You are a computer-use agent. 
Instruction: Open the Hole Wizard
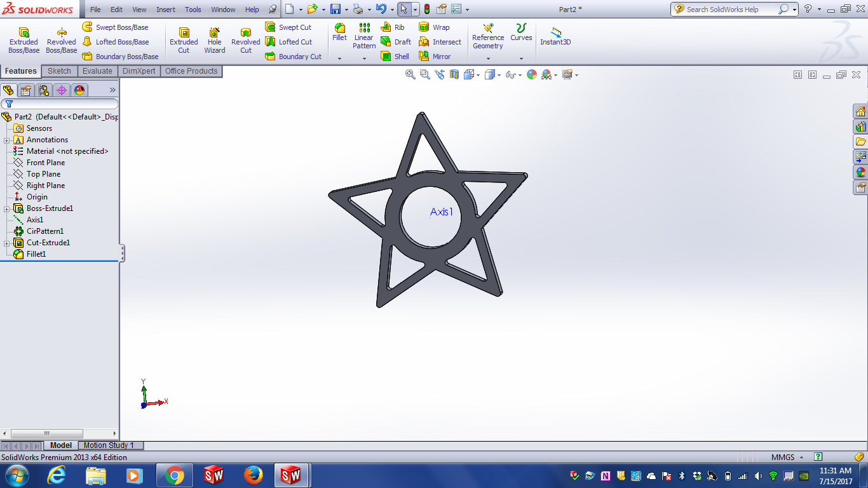(215, 40)
